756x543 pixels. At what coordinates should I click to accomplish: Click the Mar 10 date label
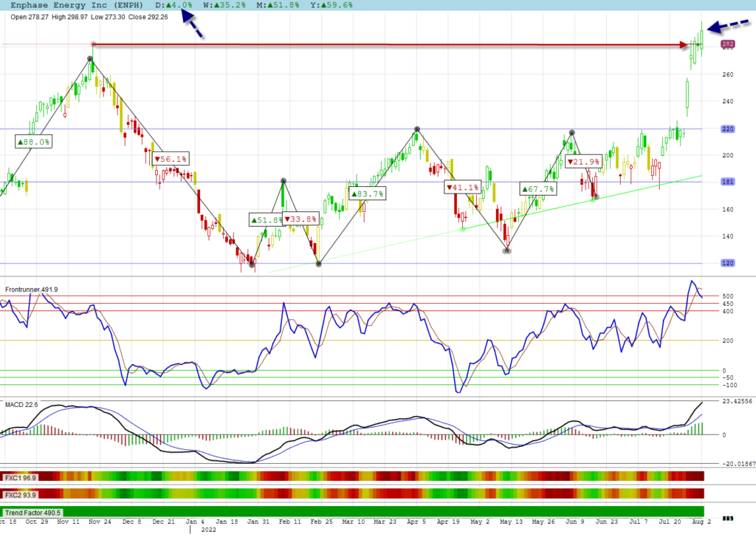[354, 522]
